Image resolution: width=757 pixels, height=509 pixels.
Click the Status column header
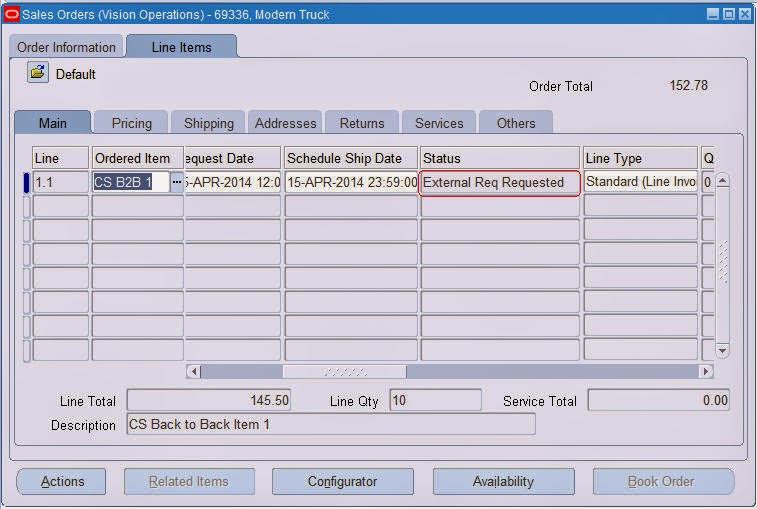tap(500, 158)
